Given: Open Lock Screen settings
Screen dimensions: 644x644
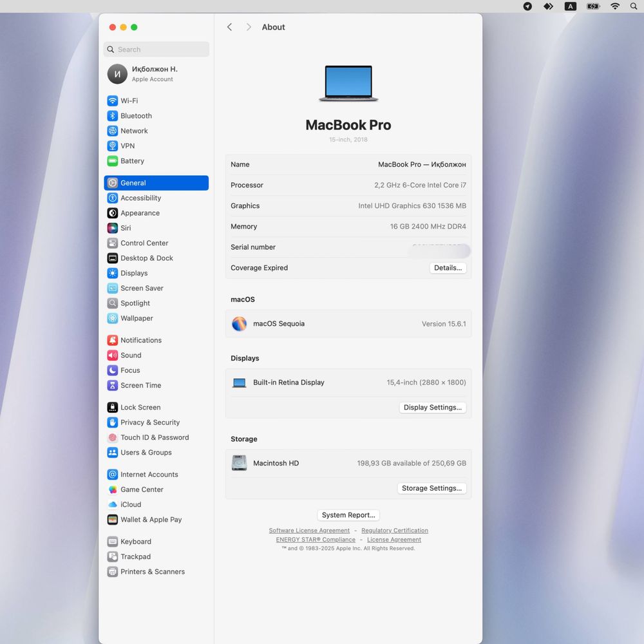Looking at the screenshot, I should pyautogui.click(x=156, y=408).
